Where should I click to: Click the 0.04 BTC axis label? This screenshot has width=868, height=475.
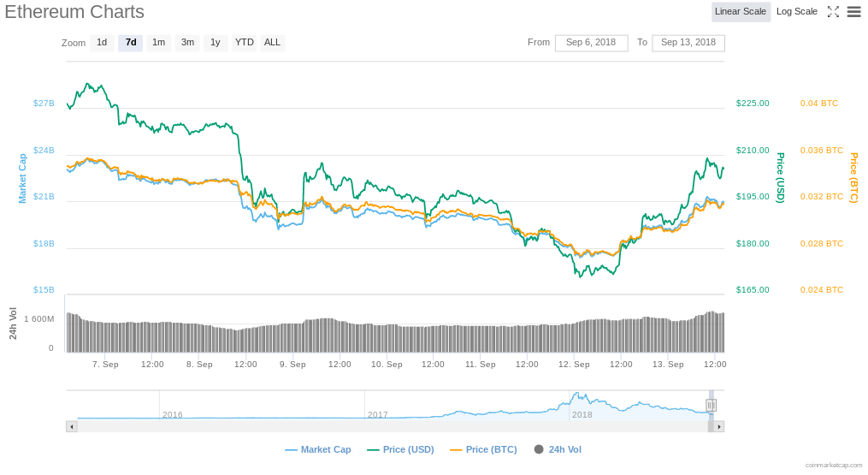click(818, 103)
